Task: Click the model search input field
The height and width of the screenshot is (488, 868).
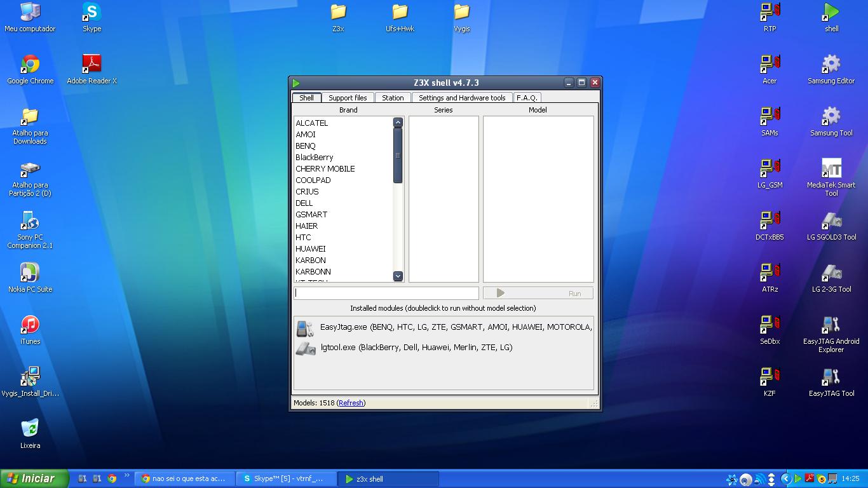Action: coord(386,293)
